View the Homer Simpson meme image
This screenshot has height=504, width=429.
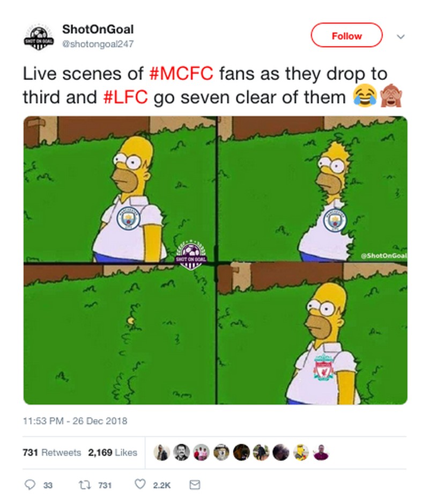pos(215,260)
